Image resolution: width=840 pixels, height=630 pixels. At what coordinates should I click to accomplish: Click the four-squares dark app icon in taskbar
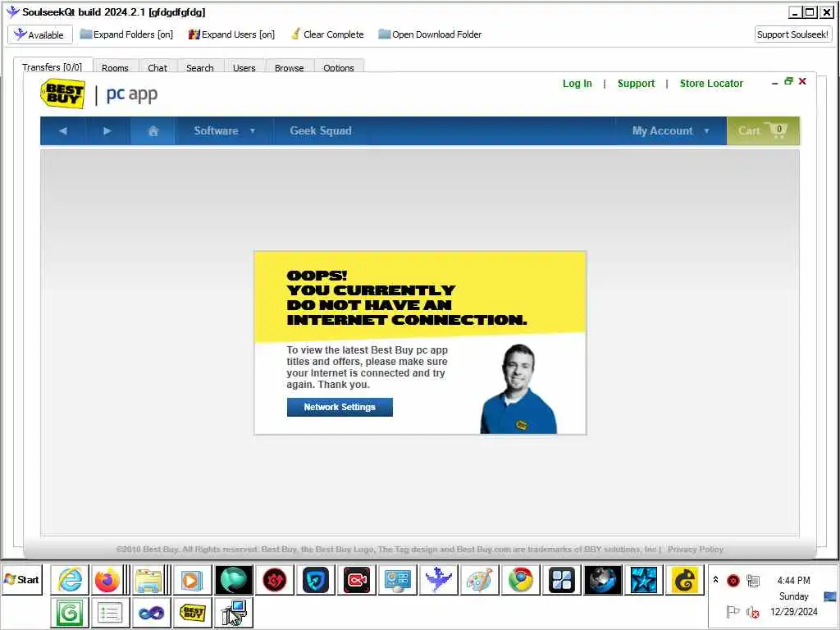pyautogui.click(x=561, y=580)
